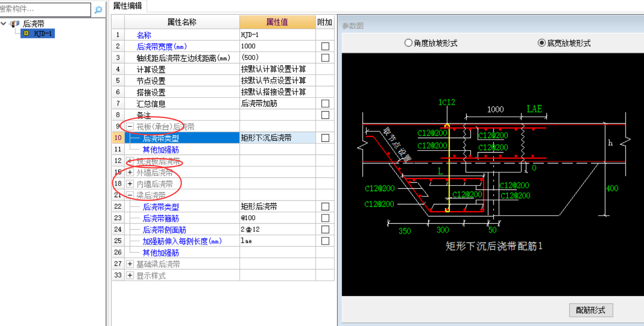Click the 1C12 label in diagram

(447, 102)
